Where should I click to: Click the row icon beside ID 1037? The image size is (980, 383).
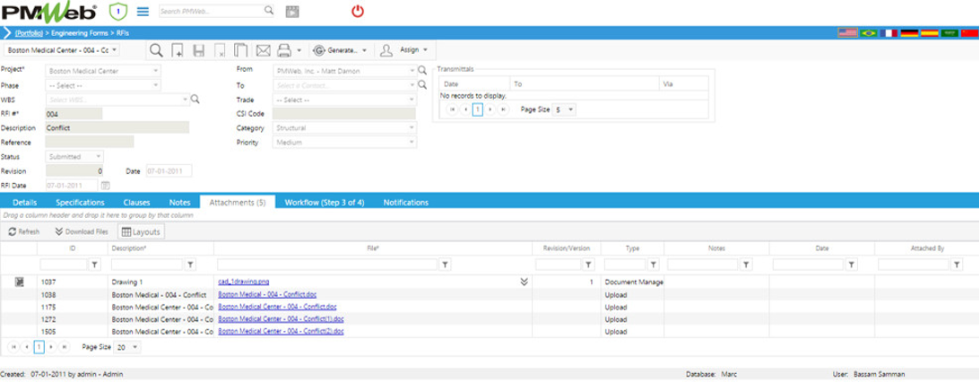pyautogui.click(x=20, y=283)
